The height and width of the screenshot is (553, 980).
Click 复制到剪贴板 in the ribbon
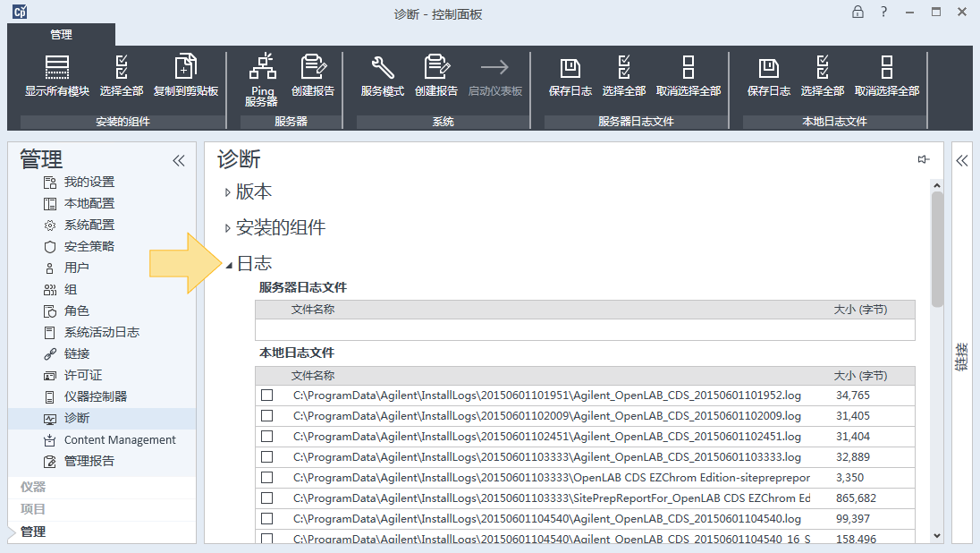[186, 75]
